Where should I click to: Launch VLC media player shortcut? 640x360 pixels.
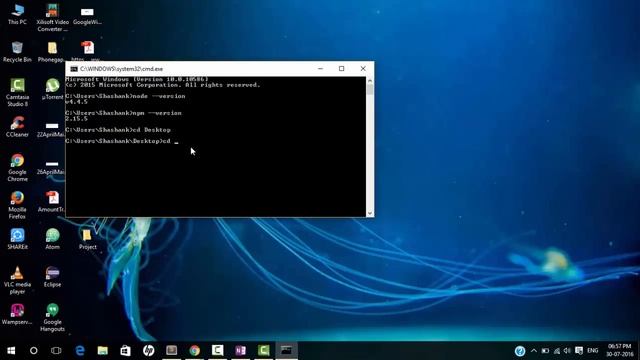coord(17,280)
